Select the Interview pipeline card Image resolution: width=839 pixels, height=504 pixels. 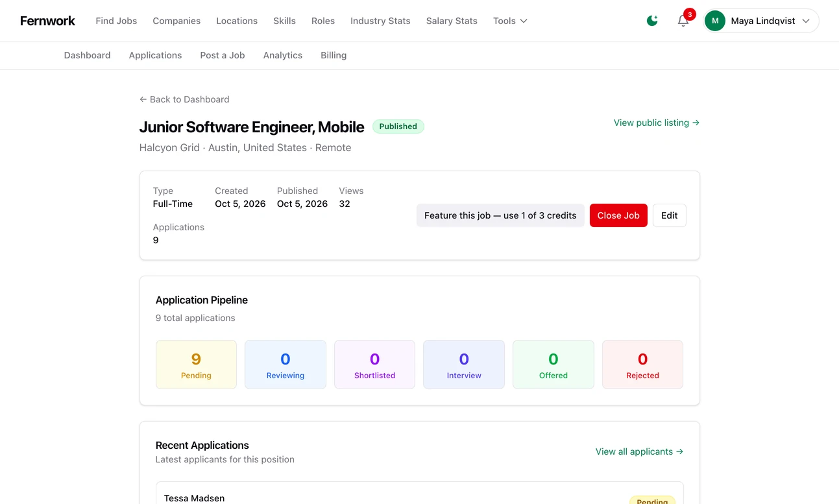pyautogui.click(x=464, y=365)
